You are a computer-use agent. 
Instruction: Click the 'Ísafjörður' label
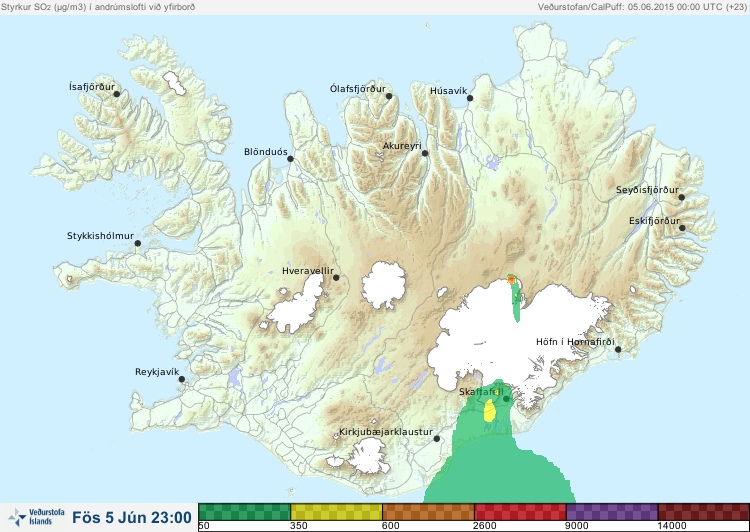[x=92, y=87]
